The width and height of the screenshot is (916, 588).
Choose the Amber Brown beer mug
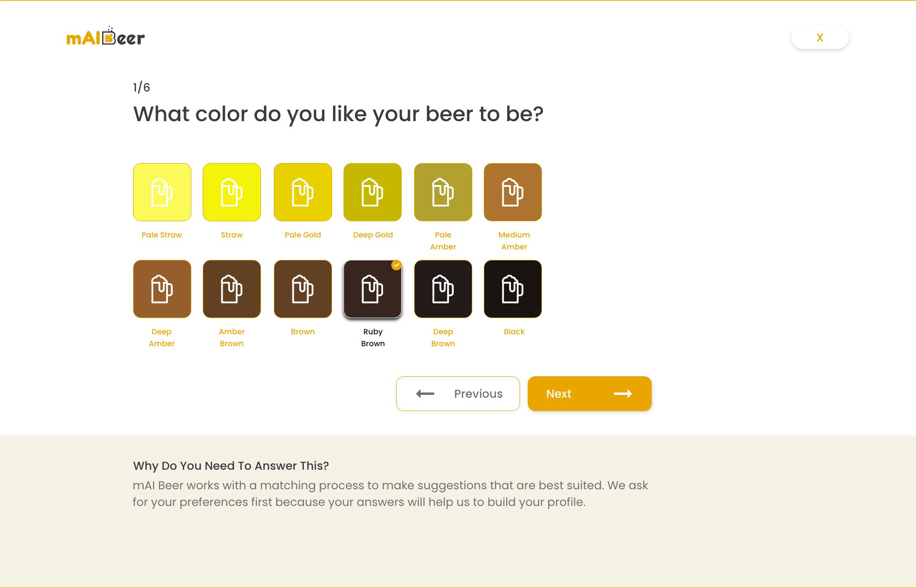[232, 289]
